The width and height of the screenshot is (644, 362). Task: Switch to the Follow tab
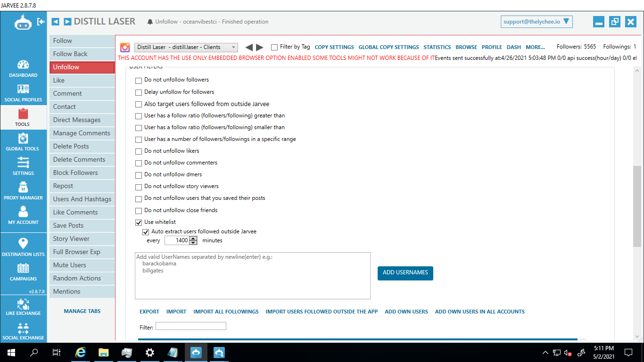coord(82,41)
